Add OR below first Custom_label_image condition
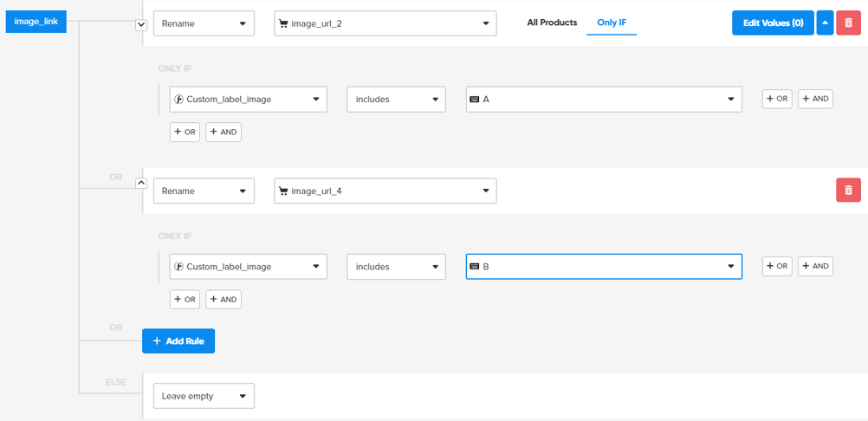Image resolution: width=868 pixels, height=421 pixels. coord(185,133)
